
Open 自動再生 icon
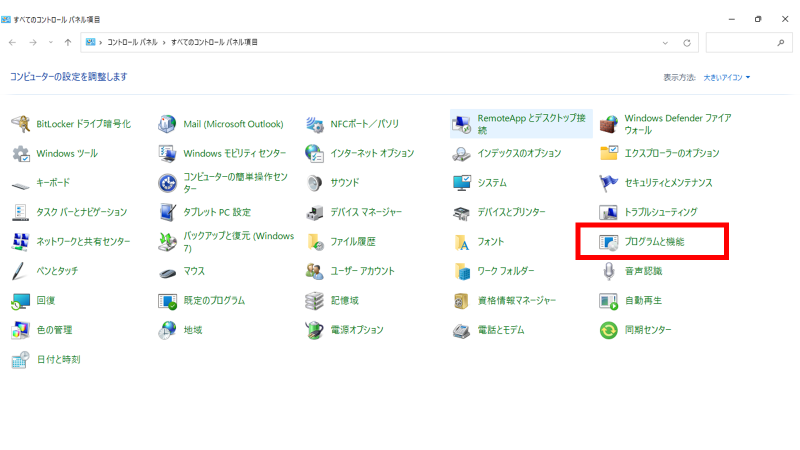609,301
